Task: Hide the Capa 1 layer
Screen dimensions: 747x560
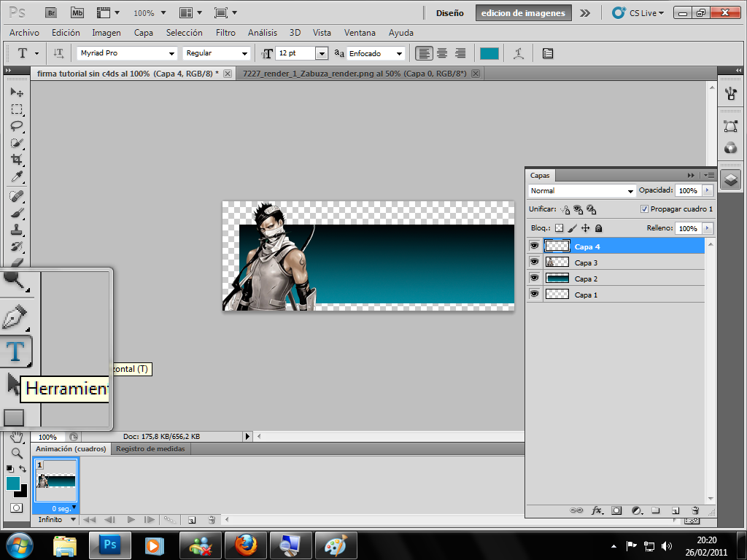Action: pos(535,294)
